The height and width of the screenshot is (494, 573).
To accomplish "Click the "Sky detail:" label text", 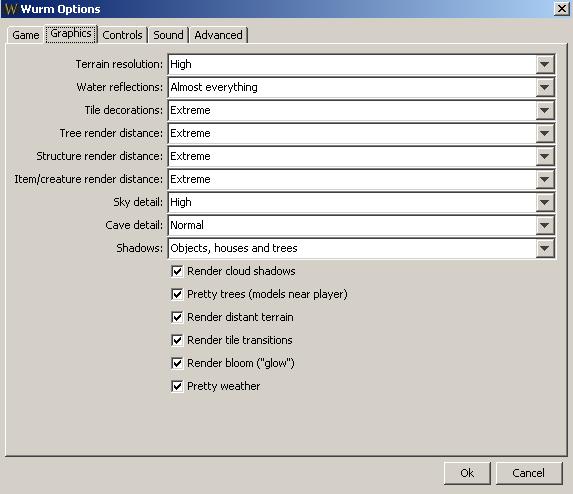I will click(138, 202).
